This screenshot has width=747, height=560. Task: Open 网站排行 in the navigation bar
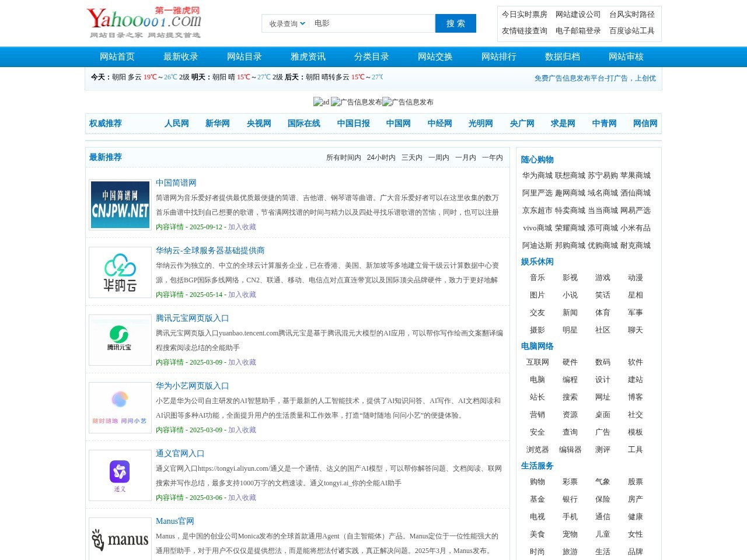499,57
